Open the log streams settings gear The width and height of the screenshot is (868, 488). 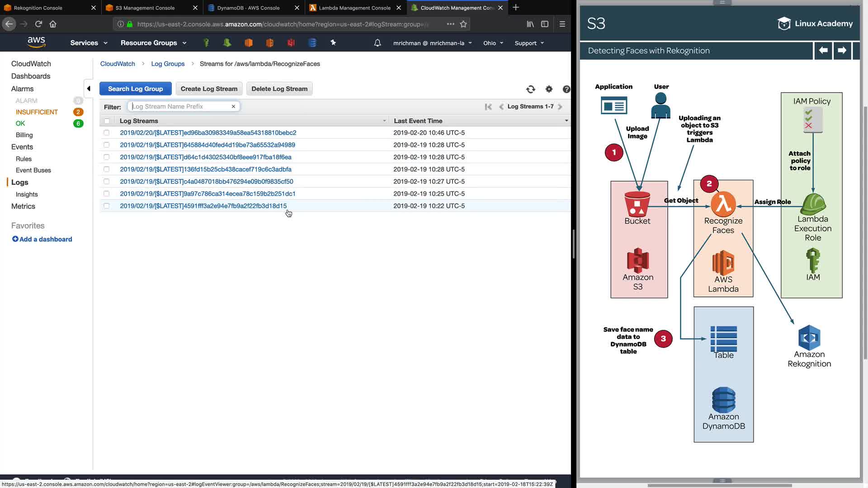(x=549, y=89)
